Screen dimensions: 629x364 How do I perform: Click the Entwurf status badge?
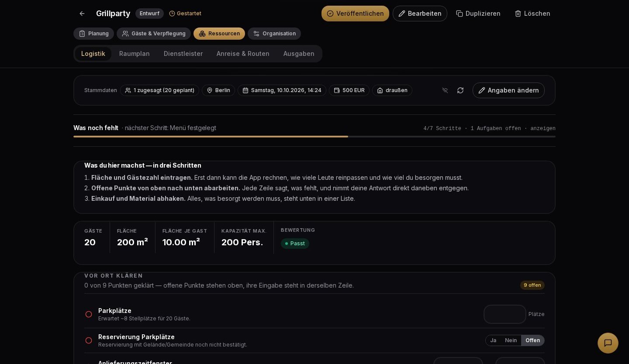(149, 14)
